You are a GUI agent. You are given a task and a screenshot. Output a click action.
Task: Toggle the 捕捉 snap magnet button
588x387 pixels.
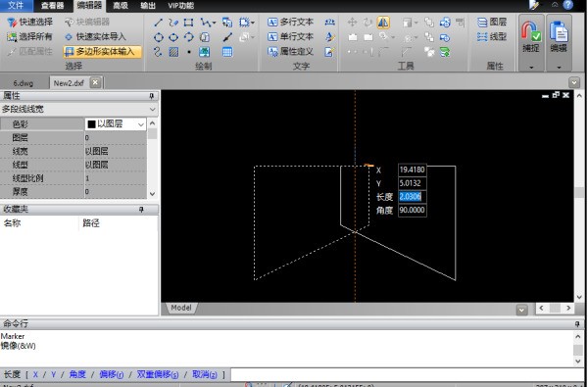tap(531, 37)
